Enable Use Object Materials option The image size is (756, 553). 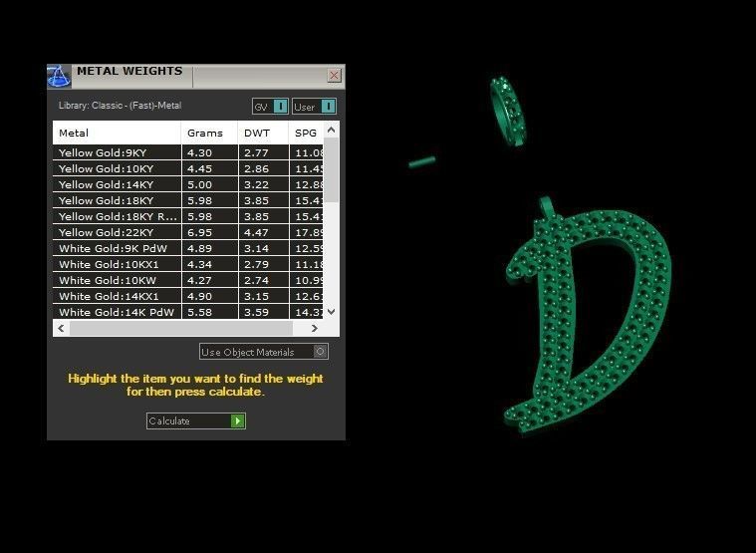320,352
